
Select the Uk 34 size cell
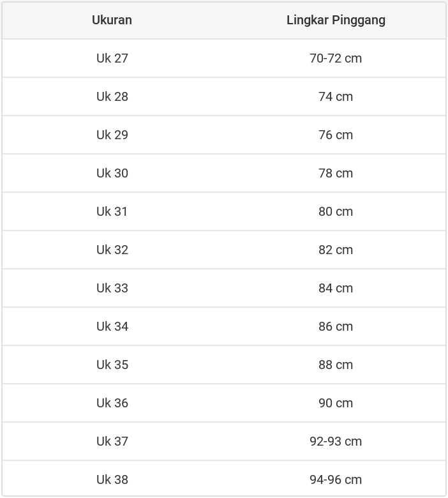pyautogui.click(x=112, y=326)
